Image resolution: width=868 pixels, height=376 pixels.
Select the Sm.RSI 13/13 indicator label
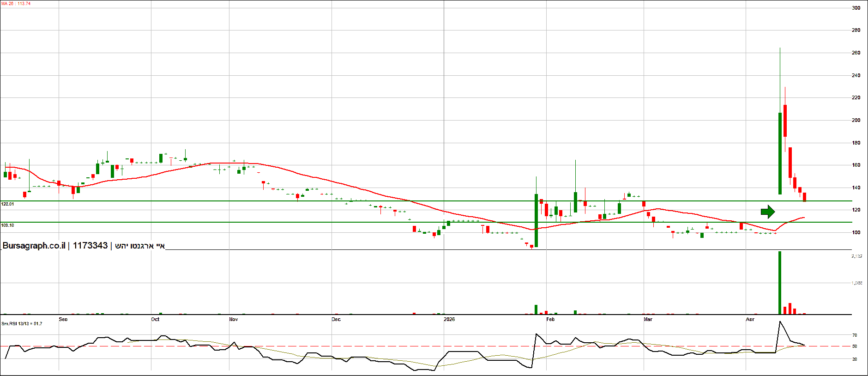click(x=22, y=324)
